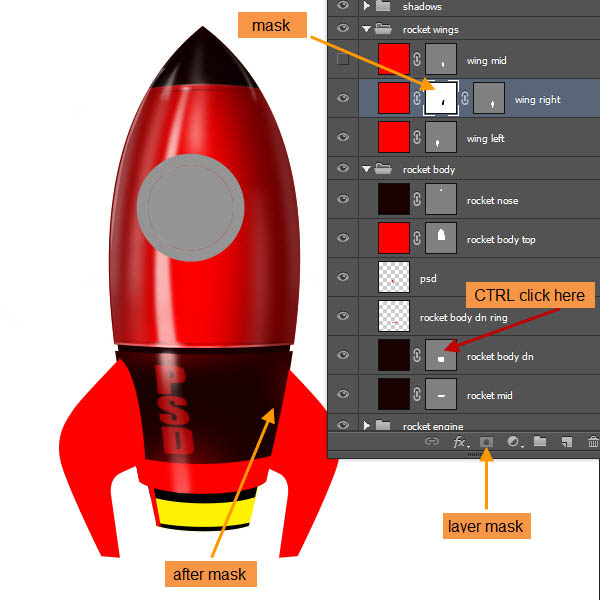Image resolution: width=600 pixels, height=600 pixels.
Task: Hide the wing right layer
Action: (343, 99)
